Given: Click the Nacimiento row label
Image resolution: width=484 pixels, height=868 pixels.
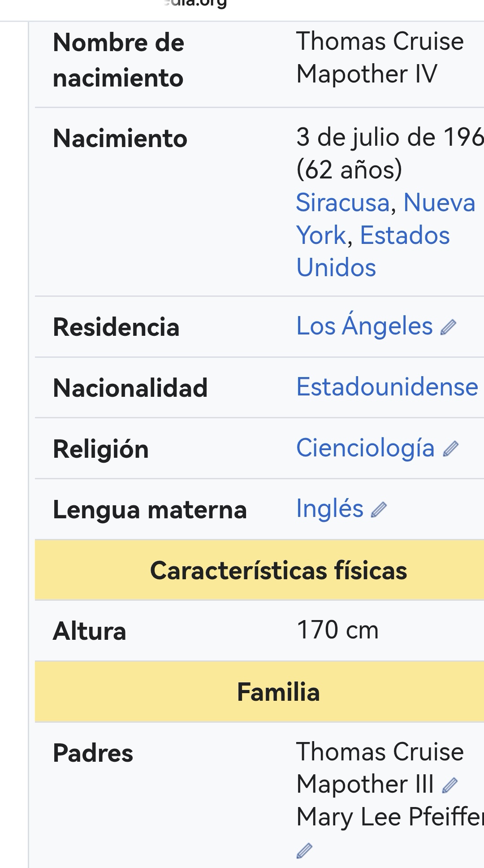Looking at the screenshot, I should click(x=120, y=138).
